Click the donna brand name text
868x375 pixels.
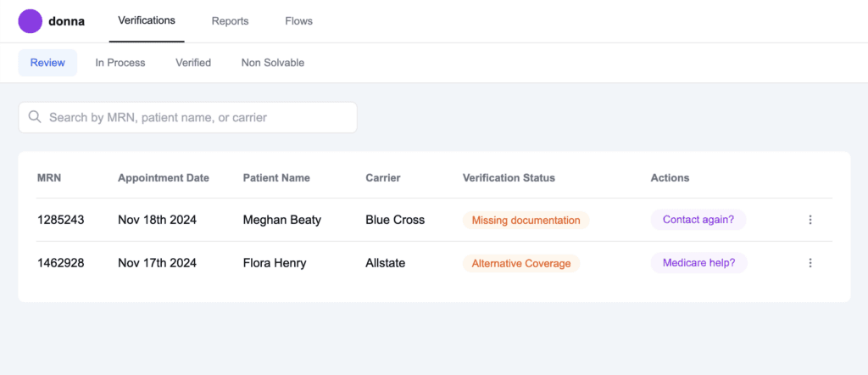[x=66, y=21]
